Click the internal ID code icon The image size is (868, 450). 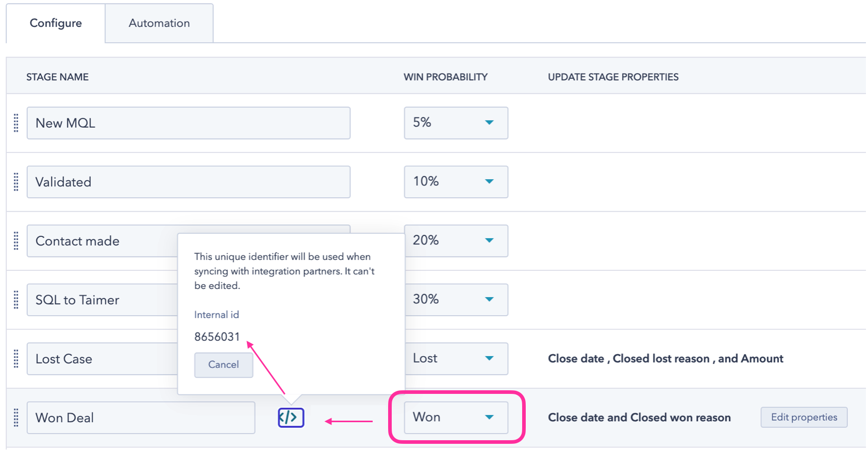click(291, 417)
